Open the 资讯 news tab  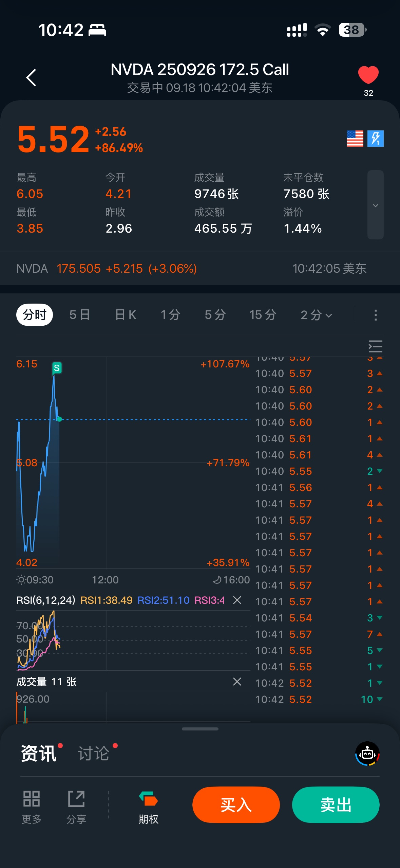[x=39, y=754]
